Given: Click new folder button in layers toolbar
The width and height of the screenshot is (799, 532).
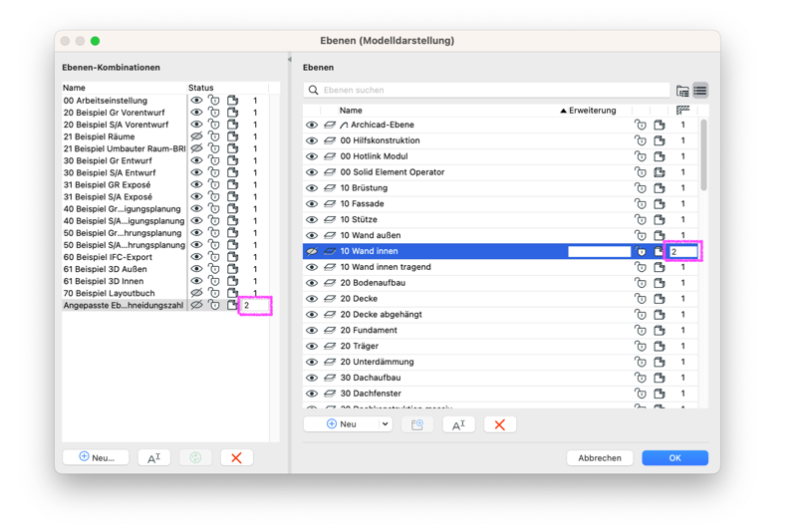Looking at the screenshot, I should pos(417,424).
